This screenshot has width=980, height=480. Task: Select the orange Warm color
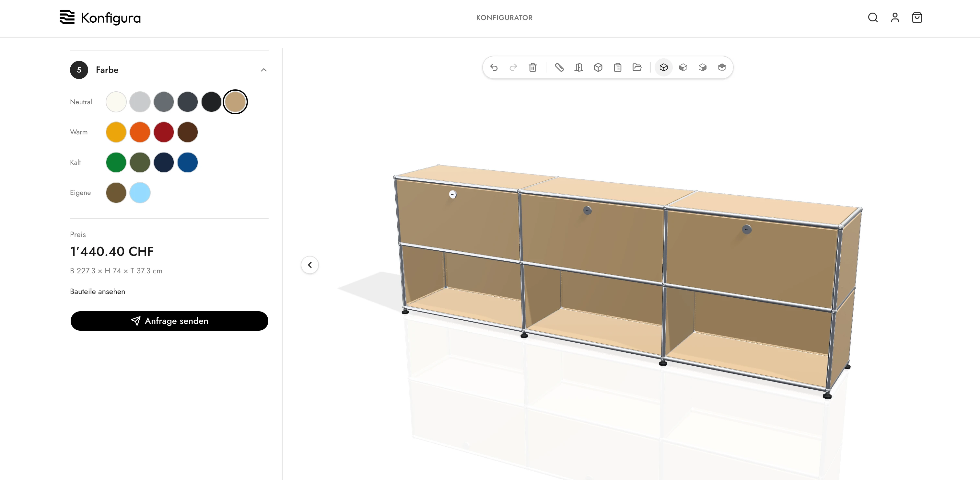140,132
